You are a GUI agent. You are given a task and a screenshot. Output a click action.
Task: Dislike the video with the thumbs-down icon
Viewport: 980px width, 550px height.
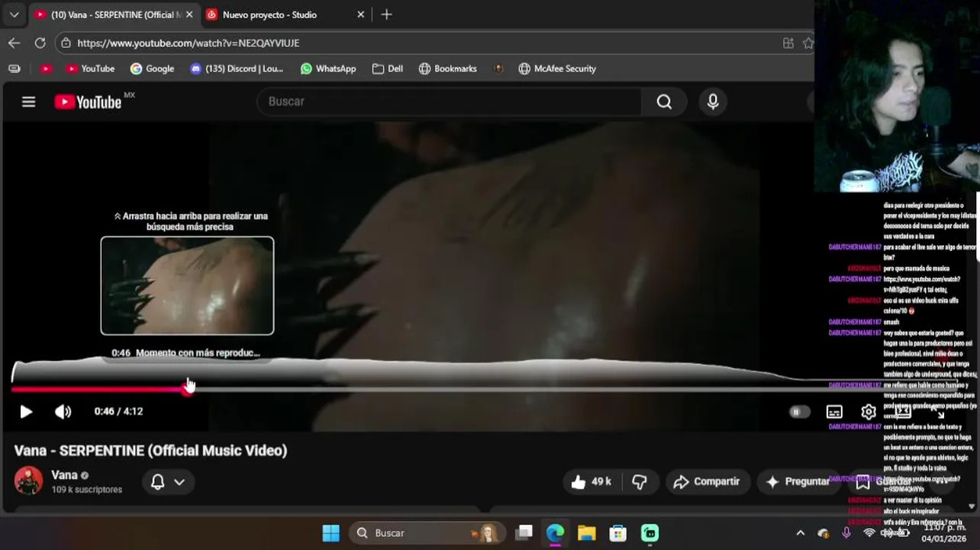640,481
